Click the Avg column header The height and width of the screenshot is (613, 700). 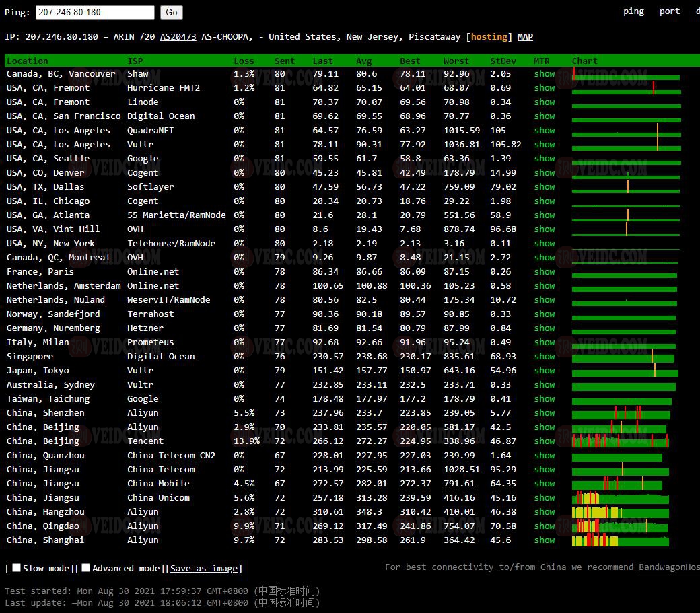coord(363,61)
